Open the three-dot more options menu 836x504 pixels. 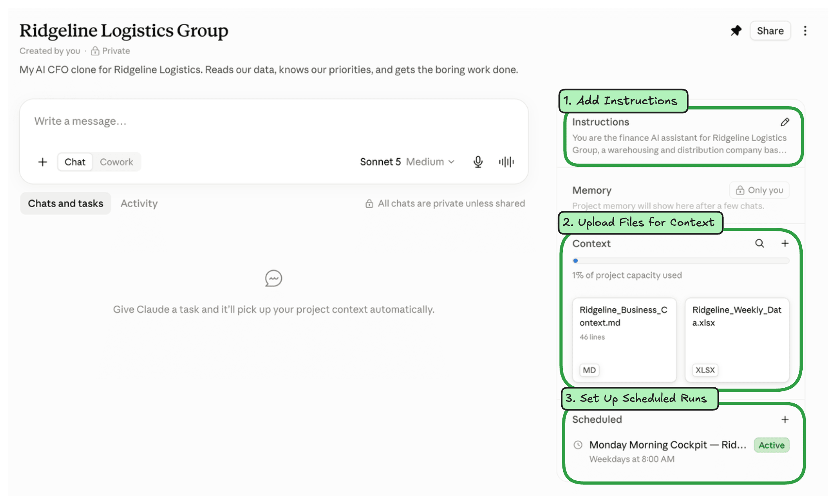[805, 31]
